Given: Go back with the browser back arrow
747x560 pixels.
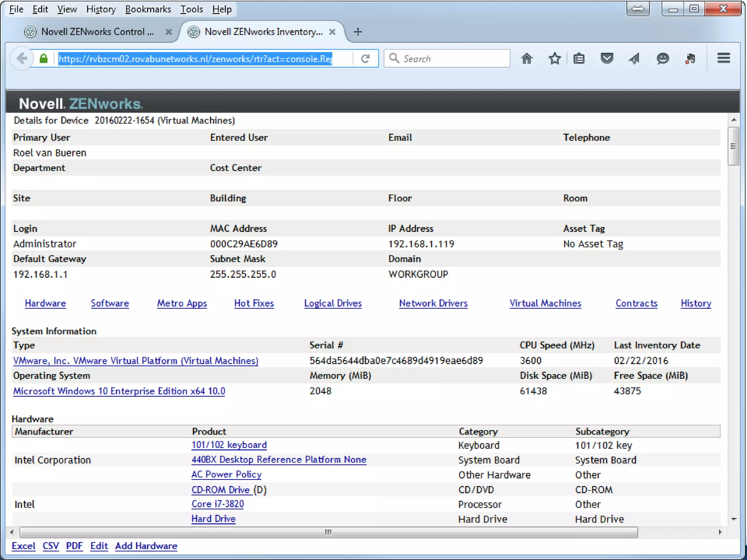Looking at the screenshot, I should (22, 58).
